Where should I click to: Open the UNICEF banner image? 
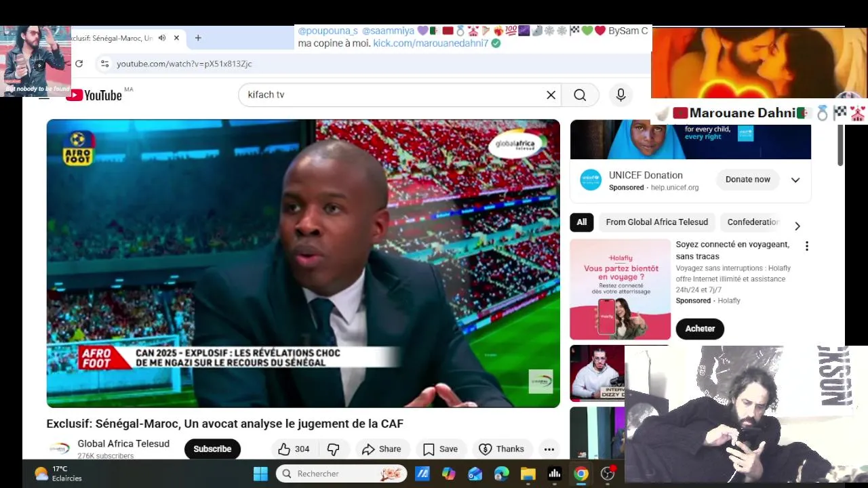pyautogui.click(x=690, y=140)
